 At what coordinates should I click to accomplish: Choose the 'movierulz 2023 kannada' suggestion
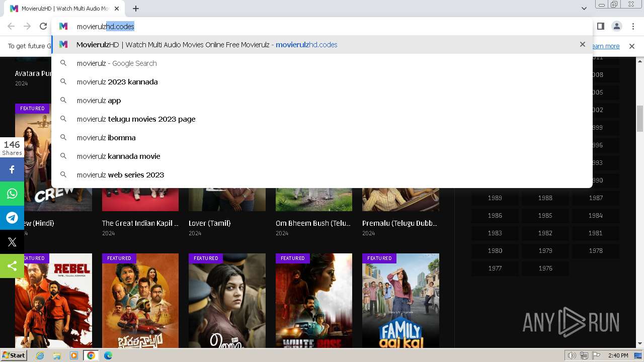click(322, 82)
